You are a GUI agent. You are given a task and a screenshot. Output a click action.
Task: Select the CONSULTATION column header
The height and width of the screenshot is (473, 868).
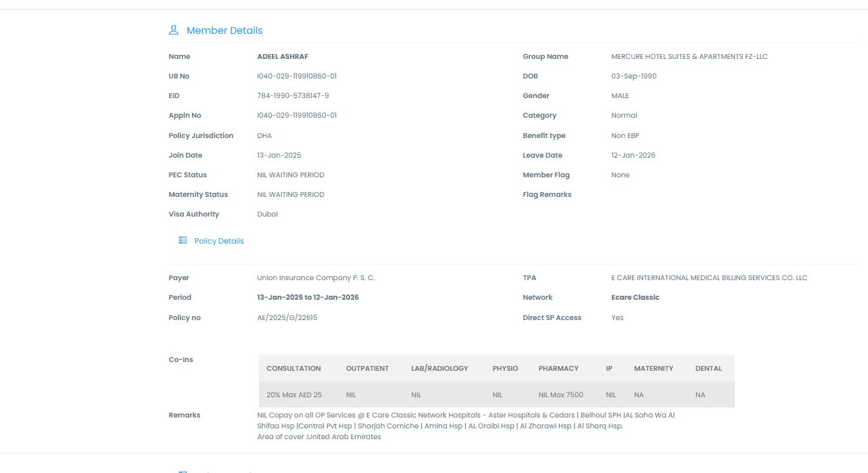293,368
